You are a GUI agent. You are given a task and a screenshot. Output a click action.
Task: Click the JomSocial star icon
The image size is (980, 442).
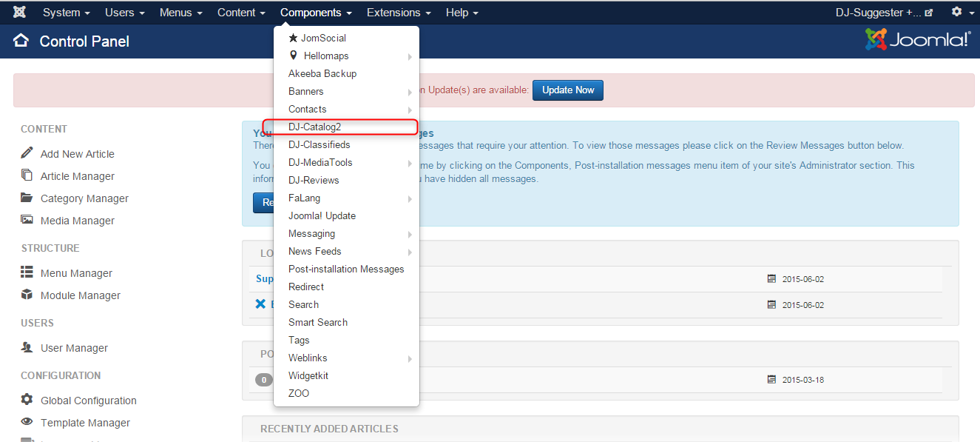(294, 38)
